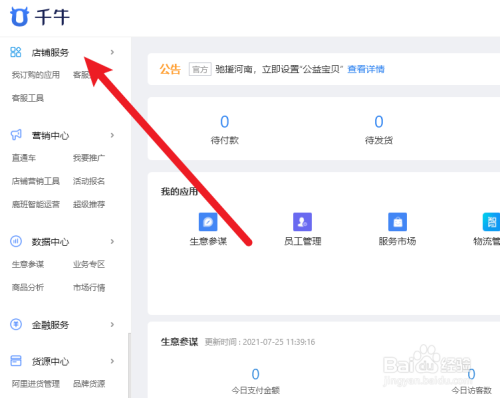
Task: Click the 待发货 count zero
Action: pos(379,122)
